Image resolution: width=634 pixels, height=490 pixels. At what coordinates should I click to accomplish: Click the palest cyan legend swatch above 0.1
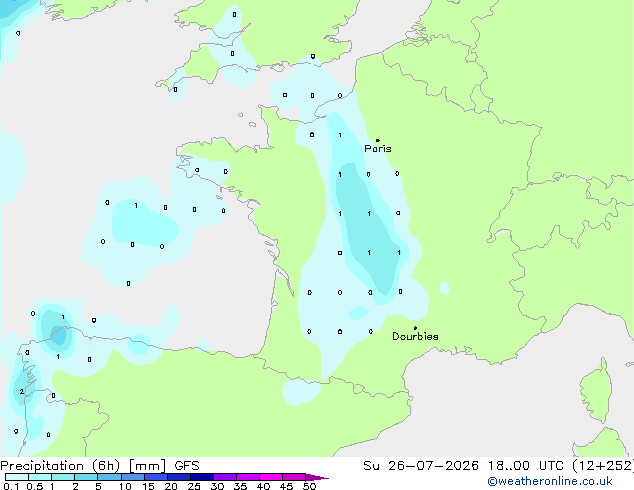[17, 477]
